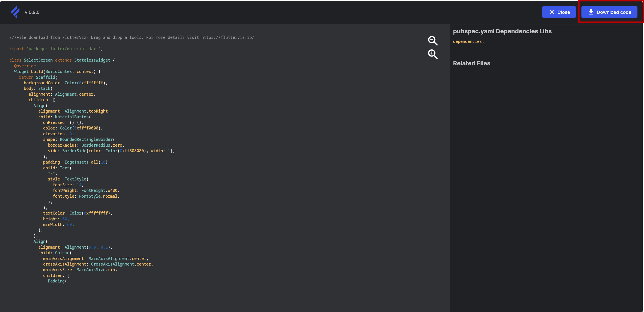
Task: Click the color 0xffff0000 value
Action: tap(87, 128)
